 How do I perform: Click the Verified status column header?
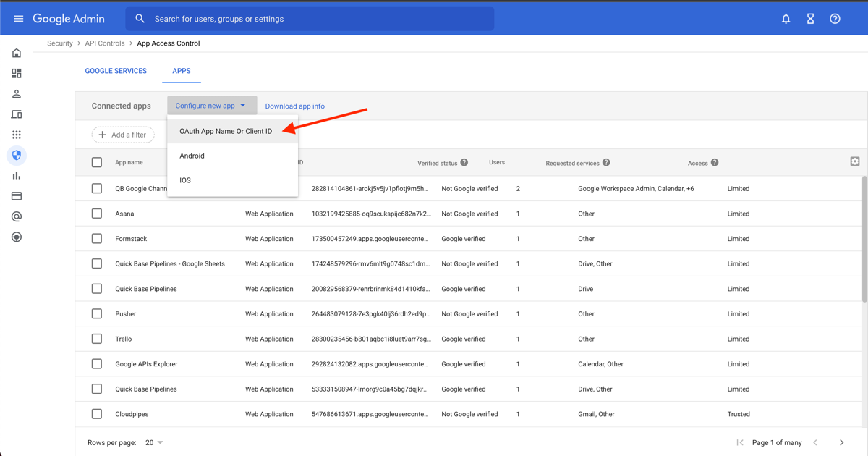[x=438, y=163]
